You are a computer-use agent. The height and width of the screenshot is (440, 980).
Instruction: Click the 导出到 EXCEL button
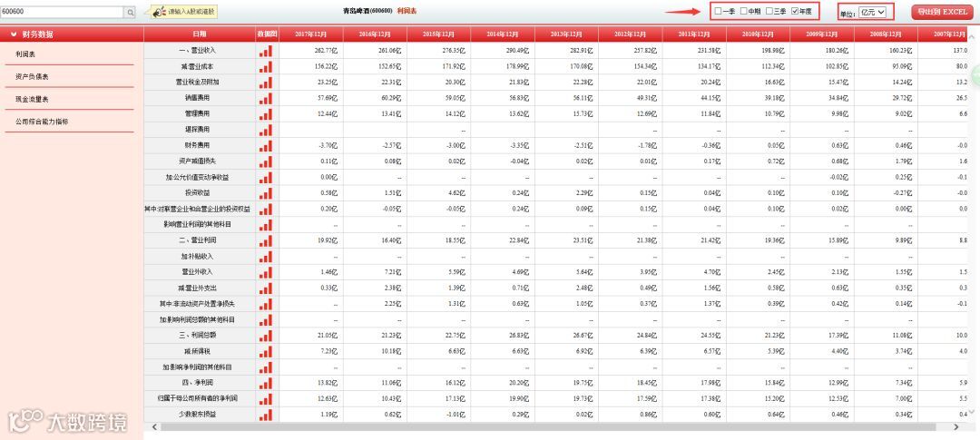(x=942, y=12)
